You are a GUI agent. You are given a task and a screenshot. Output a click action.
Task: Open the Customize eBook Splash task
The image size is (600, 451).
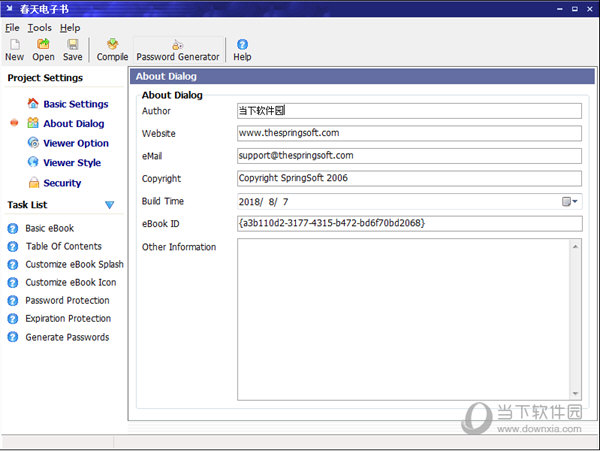(75, 264)
